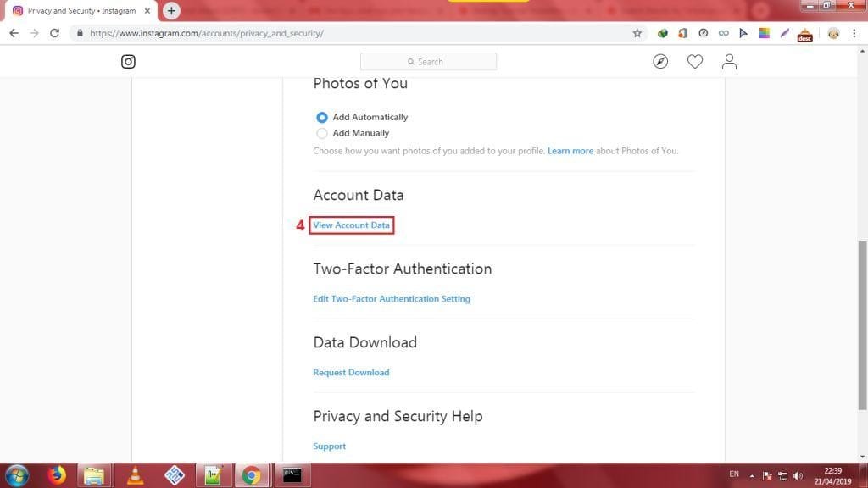Click the Instagram camera logo
The image size is (868, 488).
[128, 62]
